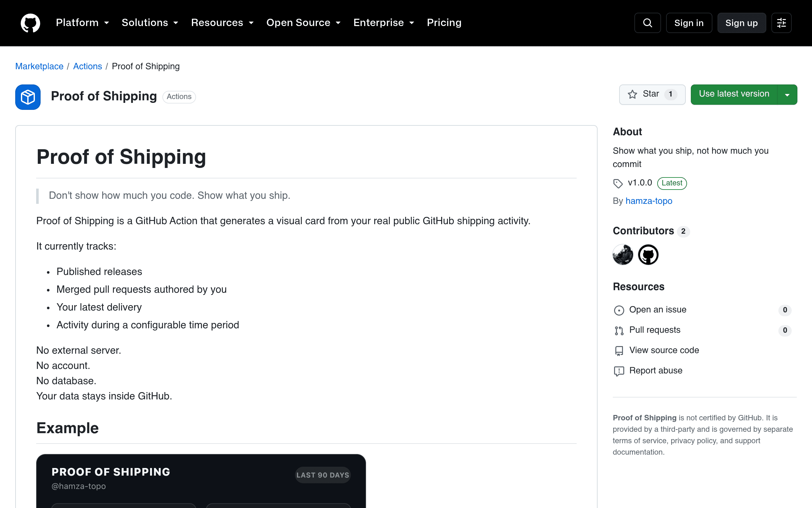Click @hamza-topo on the example card
The width and height of the screenshot is (812, 508).
point(79,486)
